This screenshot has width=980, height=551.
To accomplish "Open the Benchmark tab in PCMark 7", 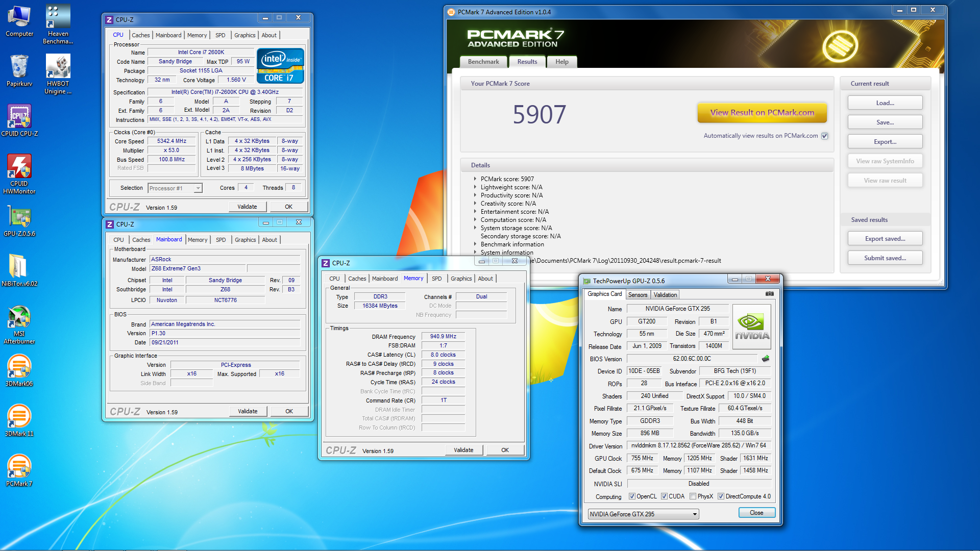I will [483, 62].
